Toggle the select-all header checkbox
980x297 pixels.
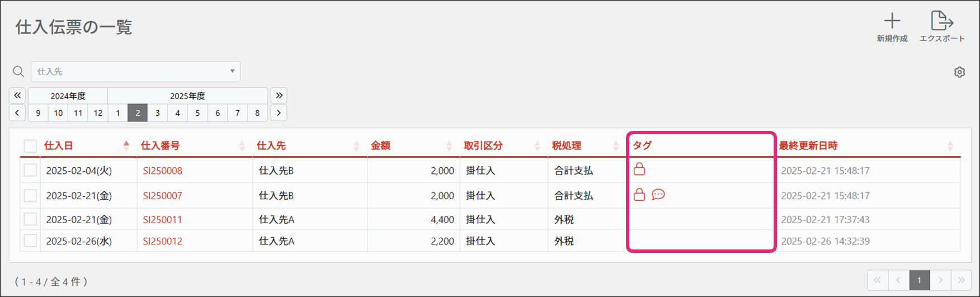click(x=30, y=146)
